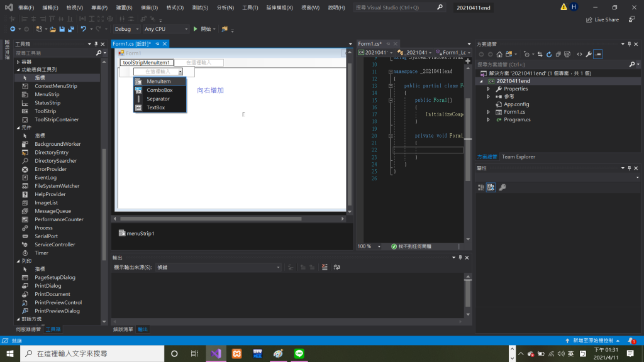Expand the Form1.cs node
644x362 pixels.
coord(488,112)
